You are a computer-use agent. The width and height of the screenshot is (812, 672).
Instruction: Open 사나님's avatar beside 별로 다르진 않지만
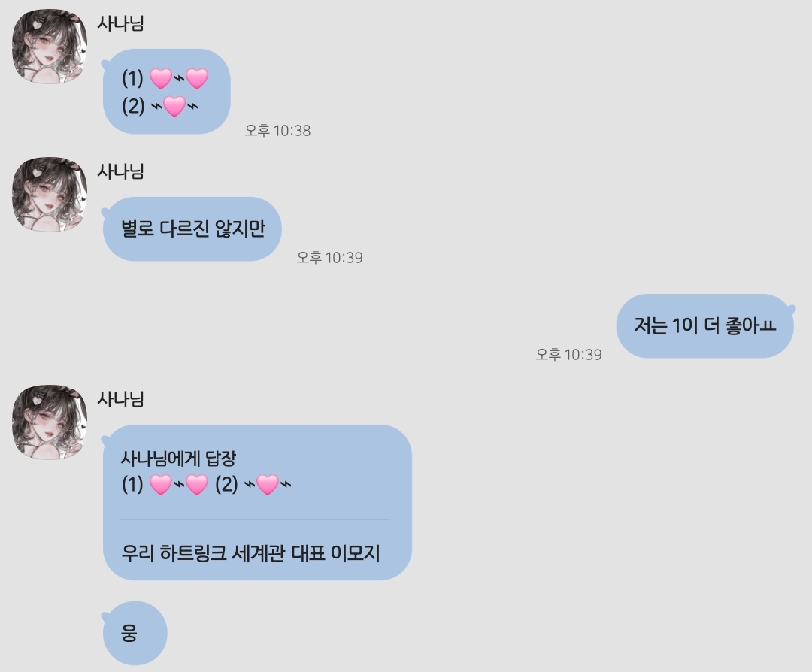coord(49,195)
